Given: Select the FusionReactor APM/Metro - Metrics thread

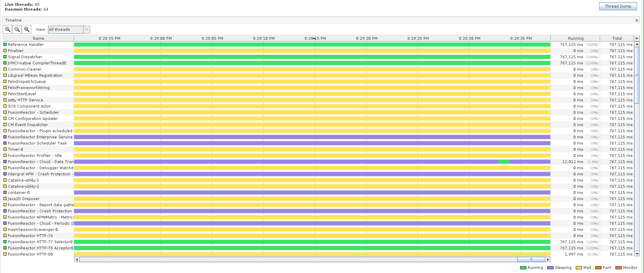Looking at the screenshot, I should [x=41, y=217].
